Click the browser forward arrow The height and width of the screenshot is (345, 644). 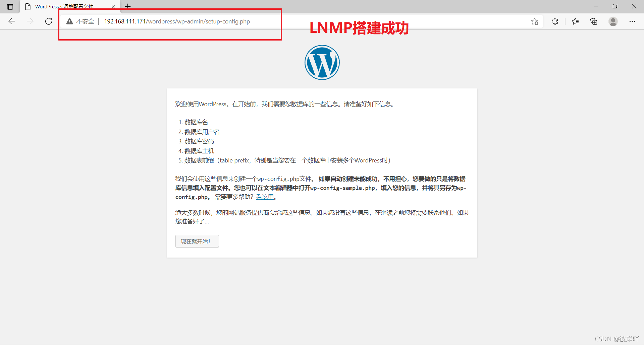tap(30, 21)
